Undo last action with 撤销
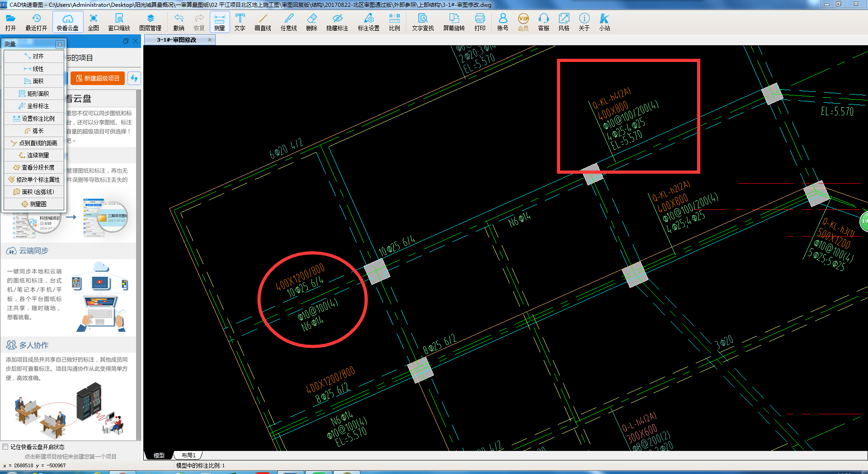Viewport: 868px width, 474px height. 179,22
